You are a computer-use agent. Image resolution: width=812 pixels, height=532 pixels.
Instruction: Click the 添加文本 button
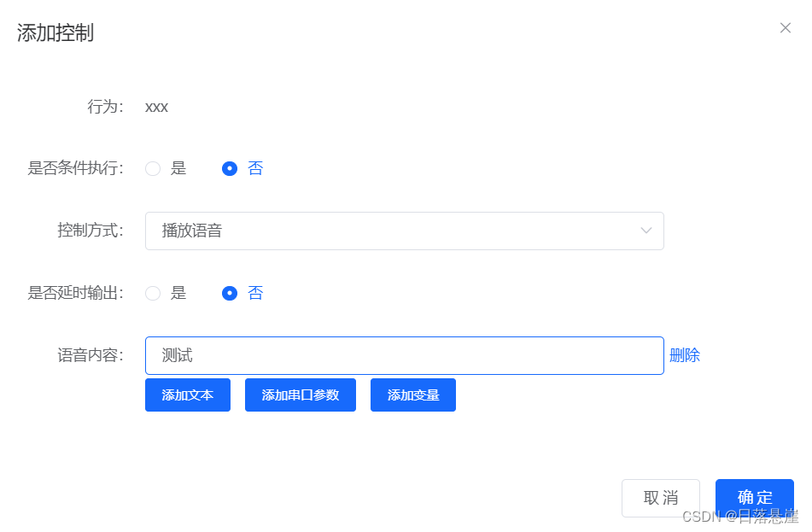pyautogui.click(x=187, y=395)
